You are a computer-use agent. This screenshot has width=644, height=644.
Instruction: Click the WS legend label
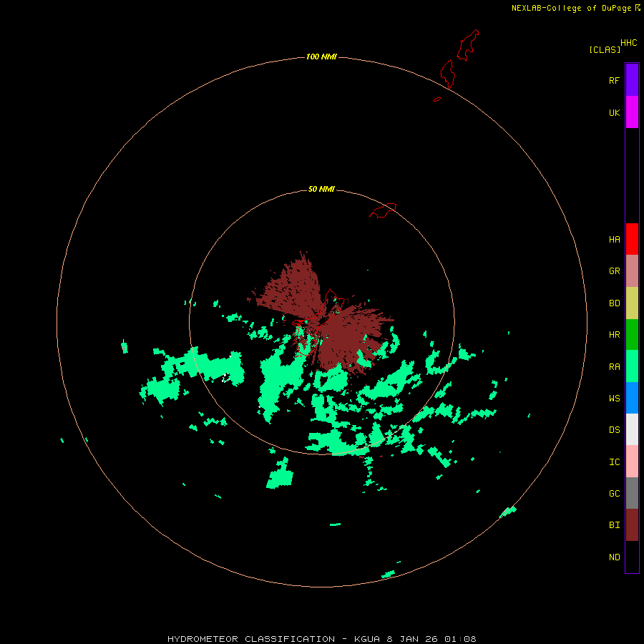tap(614, 398)
